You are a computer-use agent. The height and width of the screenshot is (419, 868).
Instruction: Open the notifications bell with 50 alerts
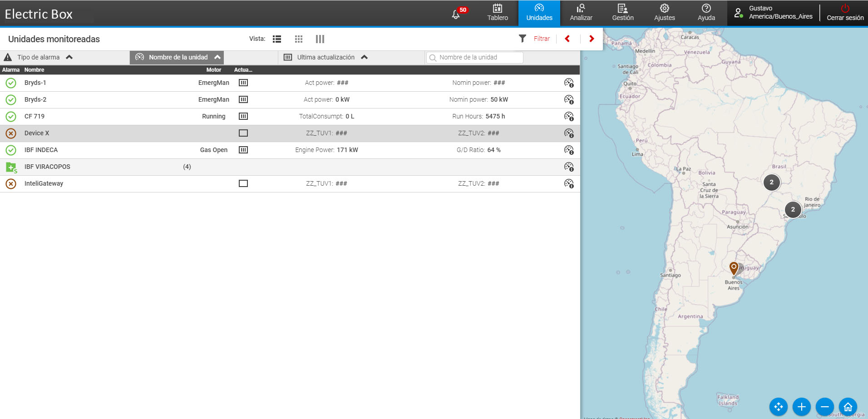tap(456, 14)
